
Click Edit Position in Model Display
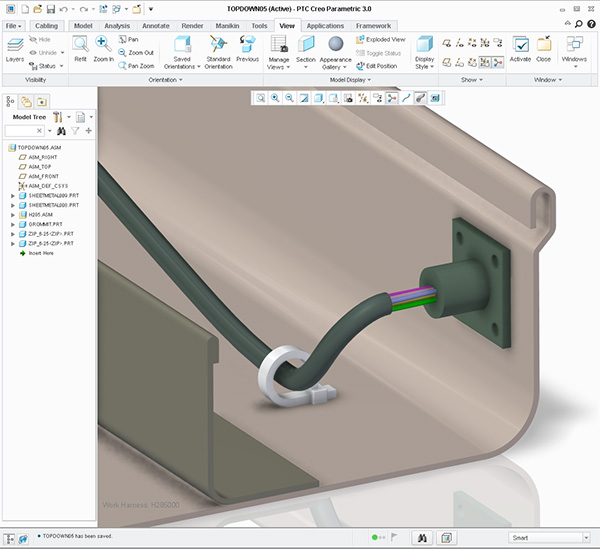[x=379, y=65]
